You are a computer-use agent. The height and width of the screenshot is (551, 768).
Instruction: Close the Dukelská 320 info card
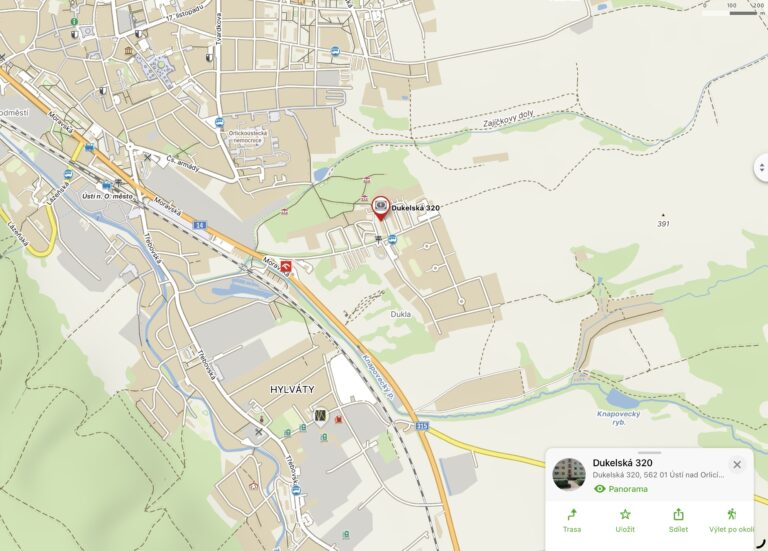coord(737,464)
